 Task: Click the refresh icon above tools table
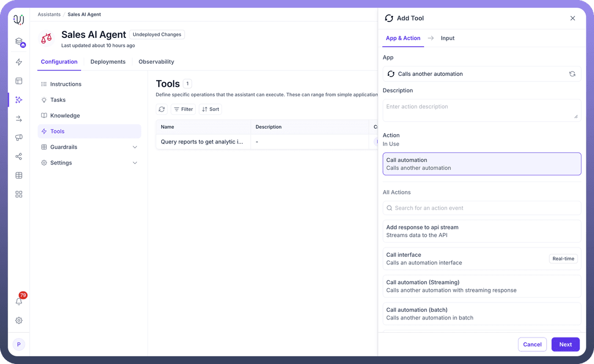pos(162,109)
